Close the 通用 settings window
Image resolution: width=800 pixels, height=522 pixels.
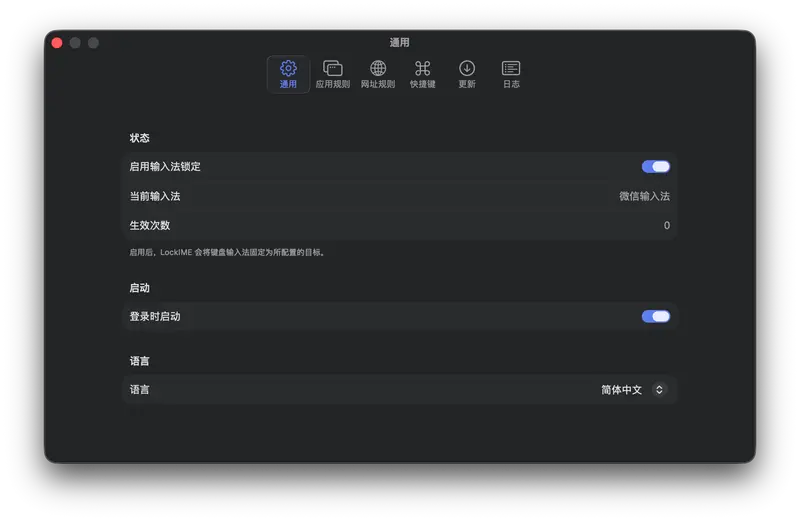coord(57,43)
